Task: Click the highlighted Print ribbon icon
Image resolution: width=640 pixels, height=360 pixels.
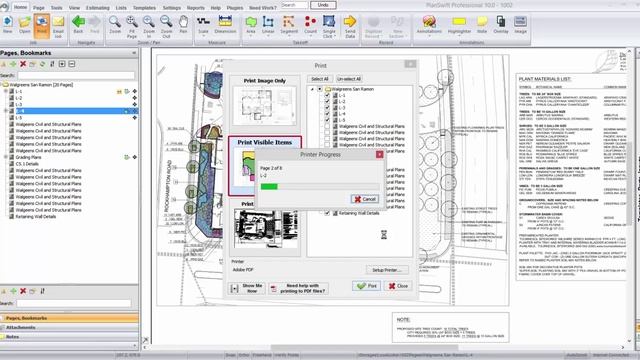Action: click(x=42, y=25)
